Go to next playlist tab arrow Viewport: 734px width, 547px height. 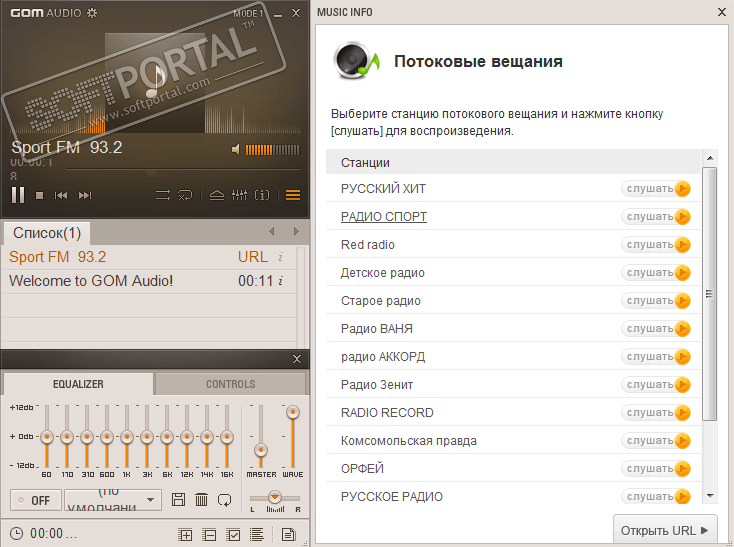pyautogui.click(x=296, y=231)
